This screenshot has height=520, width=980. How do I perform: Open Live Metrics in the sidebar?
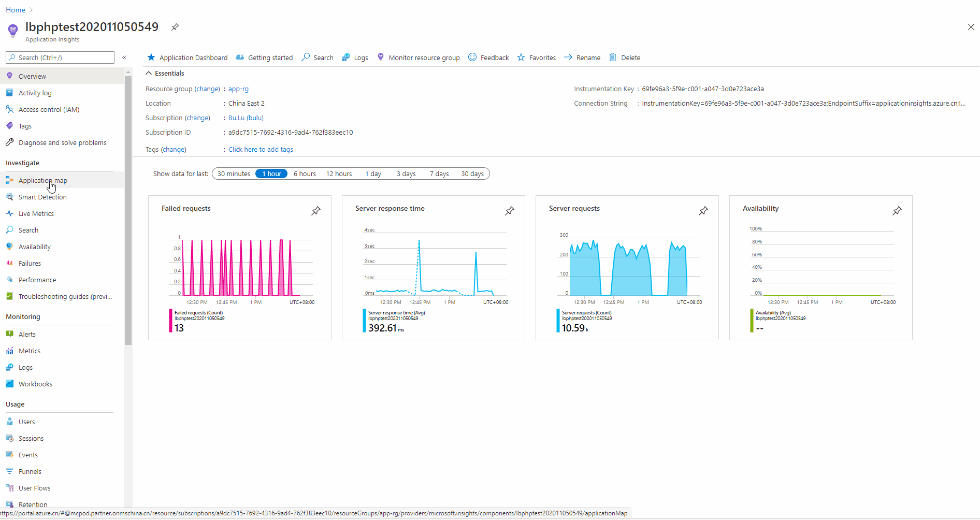36,213
